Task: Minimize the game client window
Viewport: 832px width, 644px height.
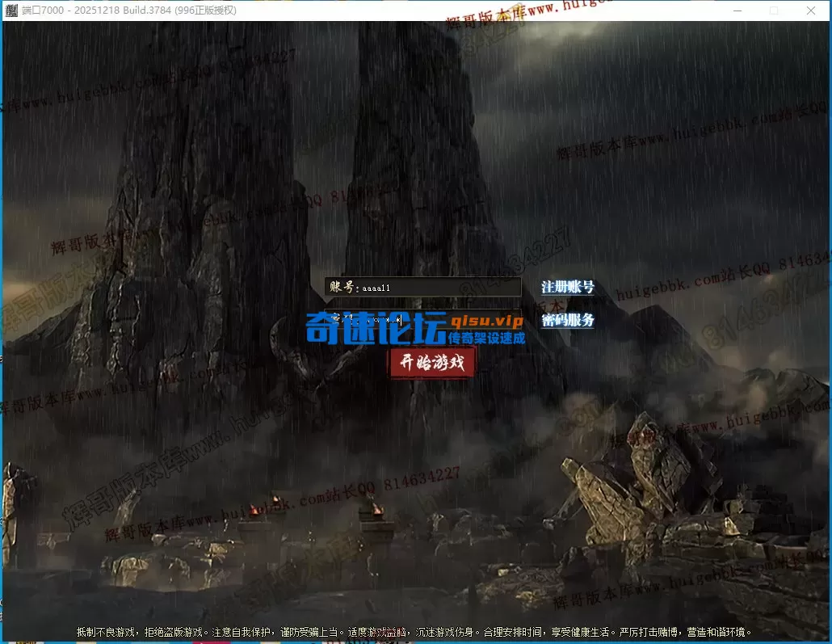Action: pos(736,11)
